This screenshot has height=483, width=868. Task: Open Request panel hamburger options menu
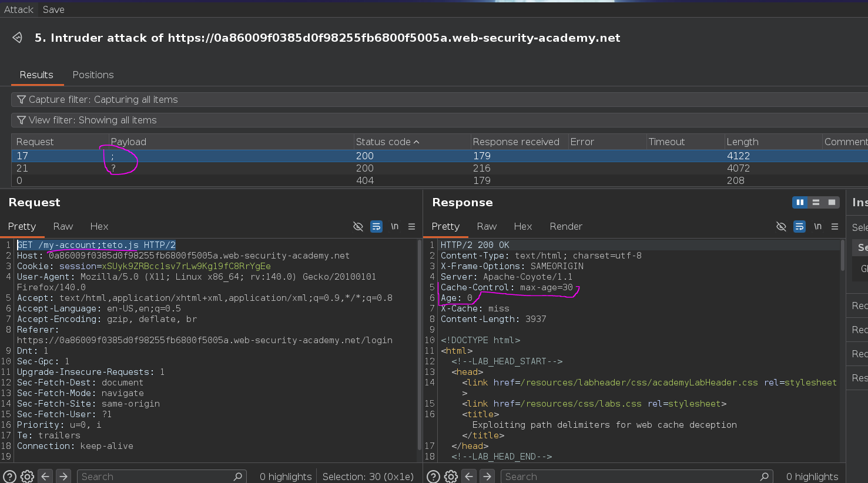pos(411,226)
